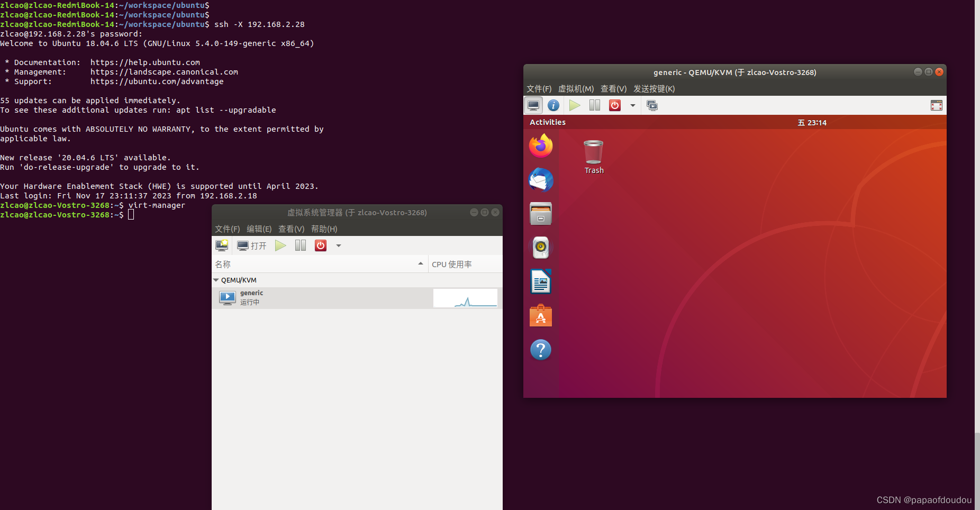The image size is (980, 510).
Task: Click the "ssh -X 192.168.2.28" command text
Action: point(259,24)
